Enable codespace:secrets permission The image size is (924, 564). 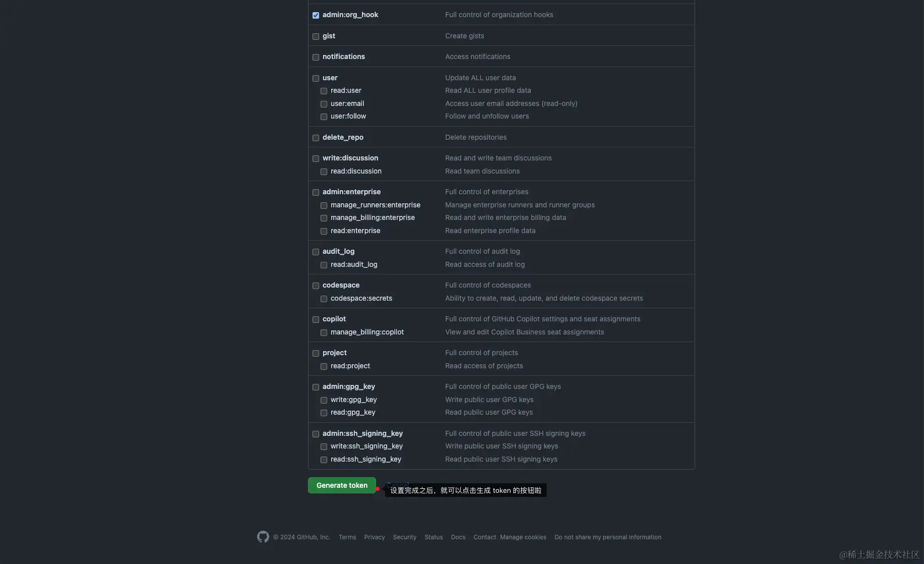pyautogui.click(x=324, y=299)
